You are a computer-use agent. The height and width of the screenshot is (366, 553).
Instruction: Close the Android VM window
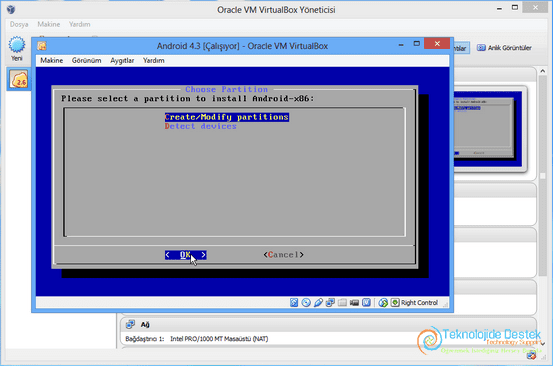pos(437,44)
